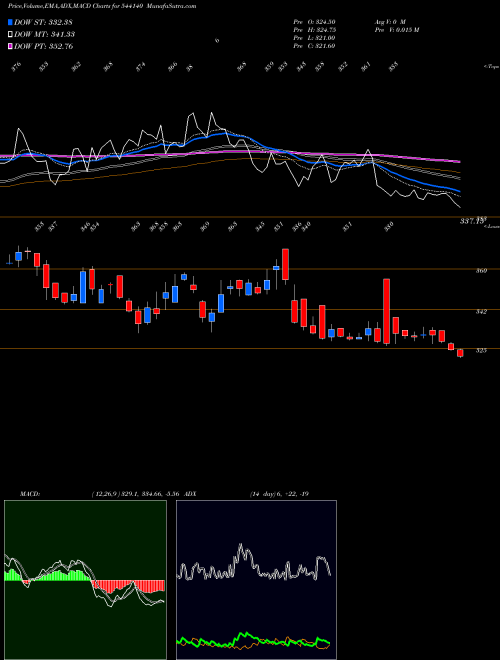This screenshot has width=500, height=660.
Task: Click the Avg V: 0 M reading
Action: pyautogui.click(x=389, y=22)
